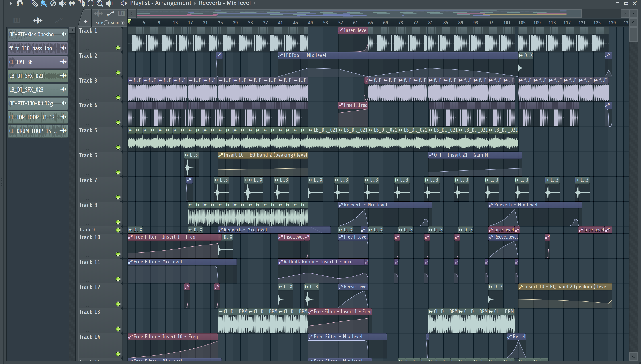Screen dimensions: 641x364
Task: Select the Zoom tool magnifier icon
Action: pos(100,3)
